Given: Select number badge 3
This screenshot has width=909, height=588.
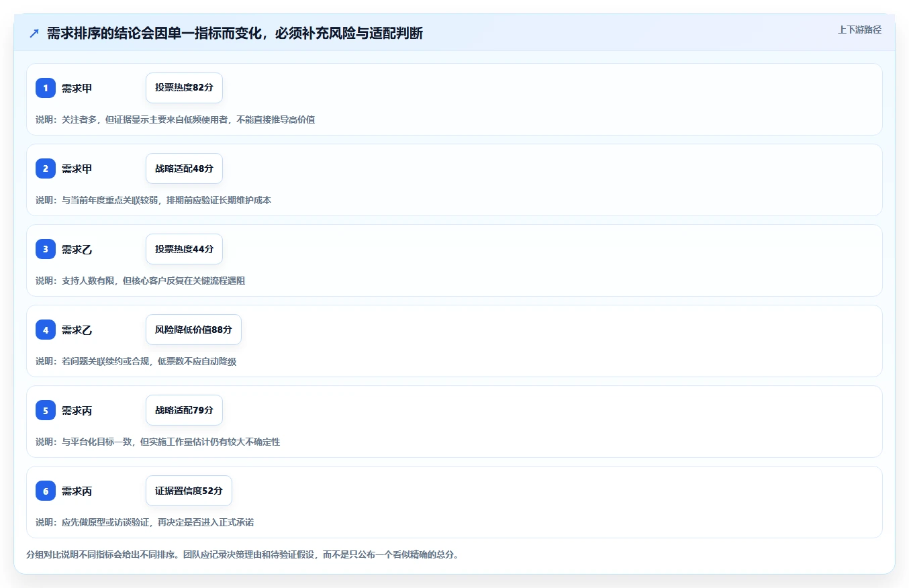Looking at the screenshot, I should [x=46, y=249].
